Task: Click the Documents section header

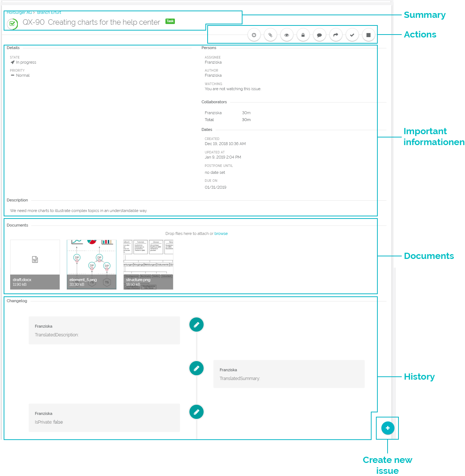Action: pyautogui.click(x=17, y=225)
